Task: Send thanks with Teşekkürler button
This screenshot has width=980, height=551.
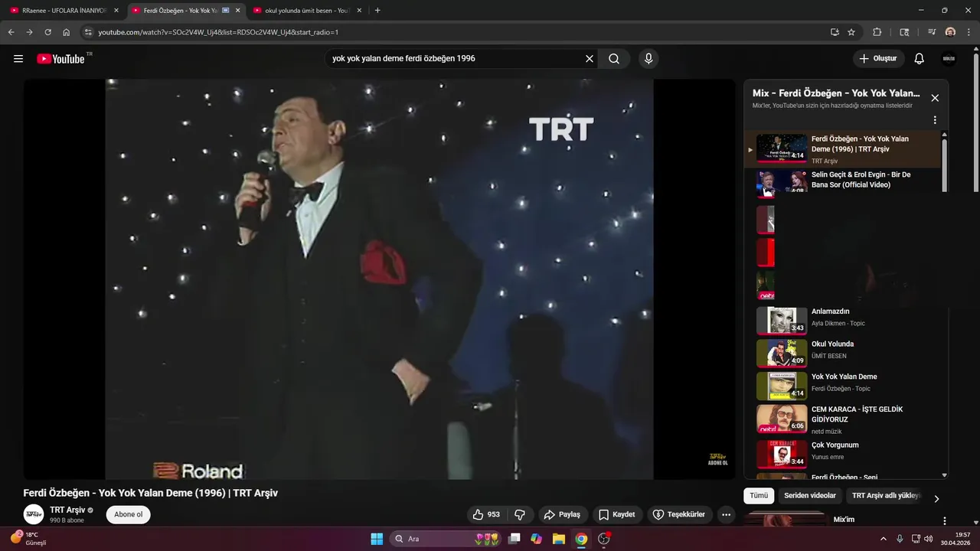Action: 680,514
